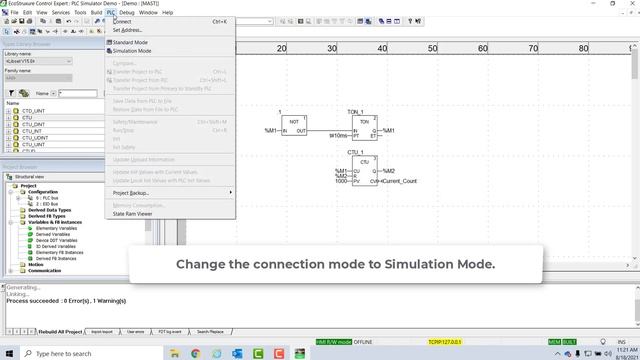The height and width of the screenshot is (360, 640).
Task: Click the BUILT status indicator
Action: pos(569,342)
